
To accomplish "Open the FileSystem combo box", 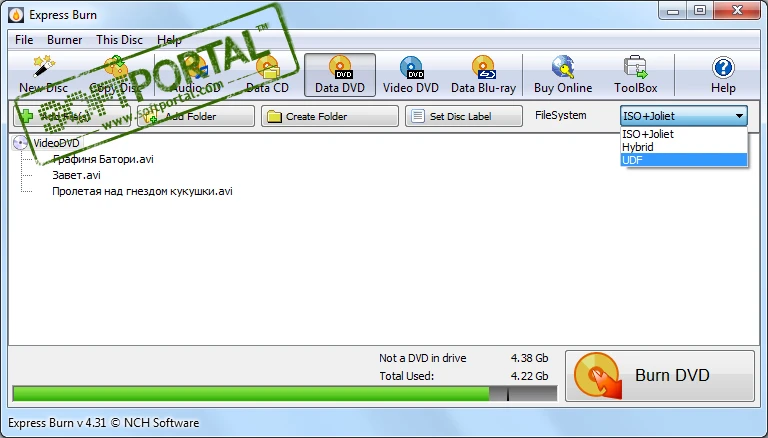I will click(683, 116).
